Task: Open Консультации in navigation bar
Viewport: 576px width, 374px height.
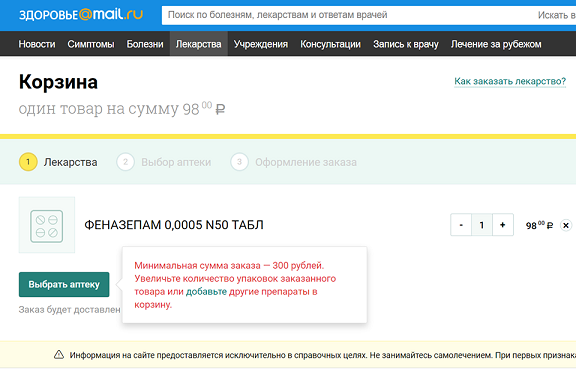Action: click(330, 44)
